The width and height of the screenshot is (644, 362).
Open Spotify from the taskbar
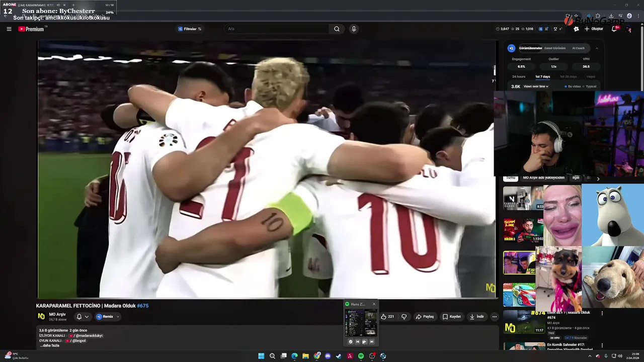[361, 356]
